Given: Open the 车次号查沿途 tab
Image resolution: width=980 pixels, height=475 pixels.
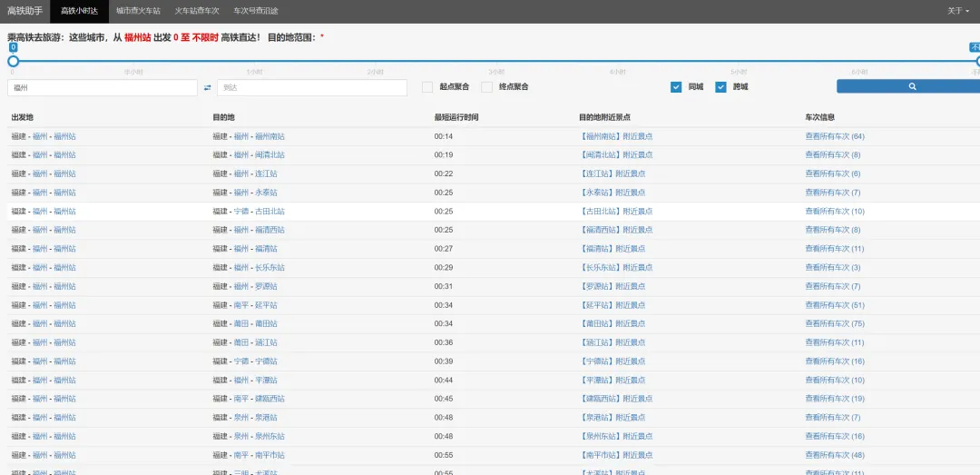Looking at the screenshot, I should pos(256,11).
